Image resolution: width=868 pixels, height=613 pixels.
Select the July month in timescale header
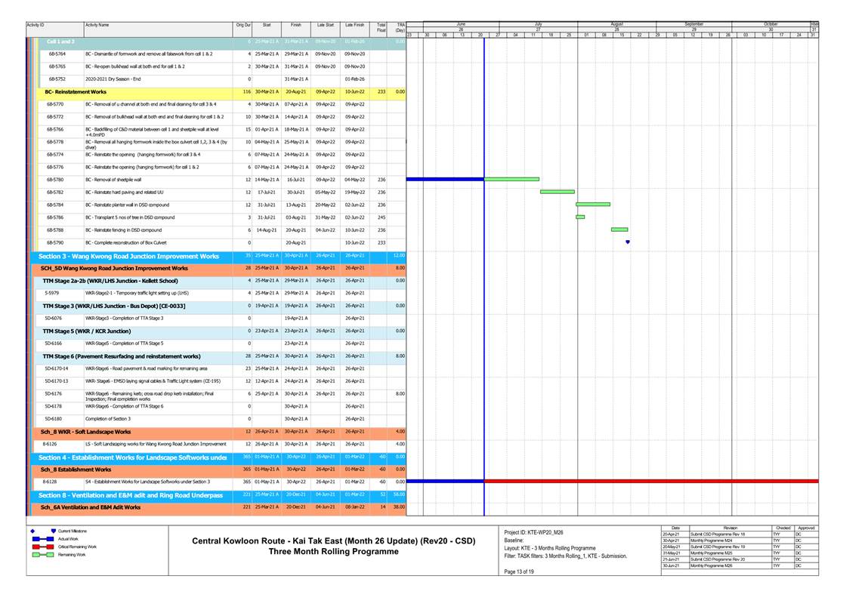coord(538,24)
